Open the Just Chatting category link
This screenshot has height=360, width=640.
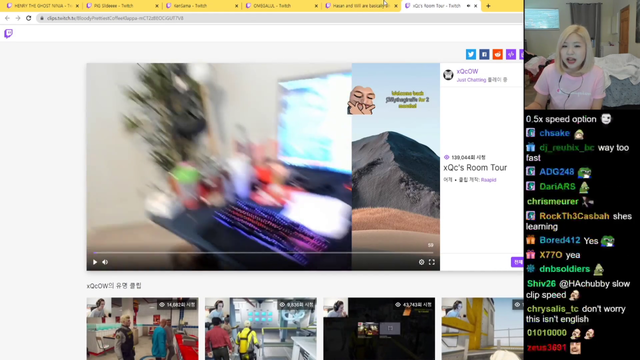[x=471, y=80]
